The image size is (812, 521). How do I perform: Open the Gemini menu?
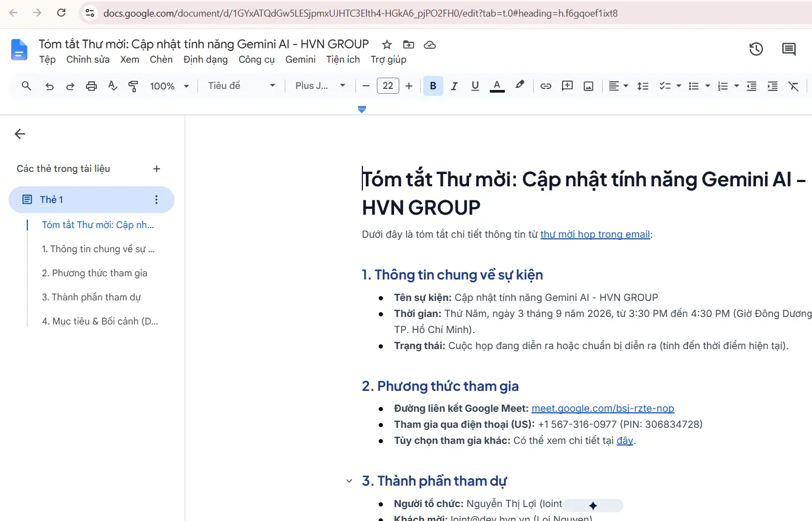click(300, 59)
